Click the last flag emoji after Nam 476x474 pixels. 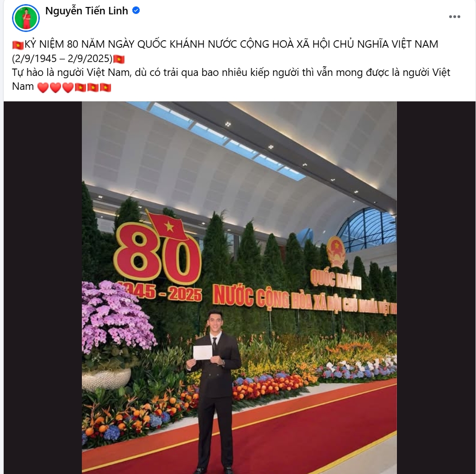click(x=105, y=87)
